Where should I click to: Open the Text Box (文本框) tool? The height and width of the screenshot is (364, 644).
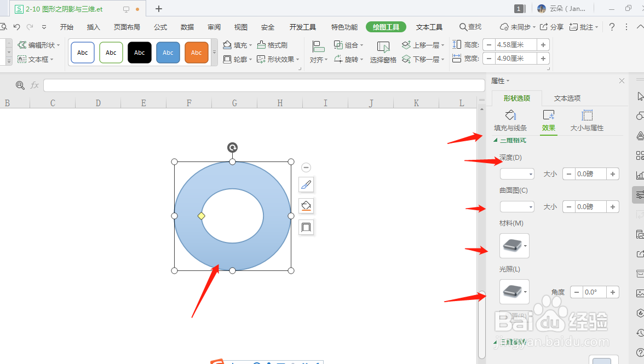(x=35, y=59)
